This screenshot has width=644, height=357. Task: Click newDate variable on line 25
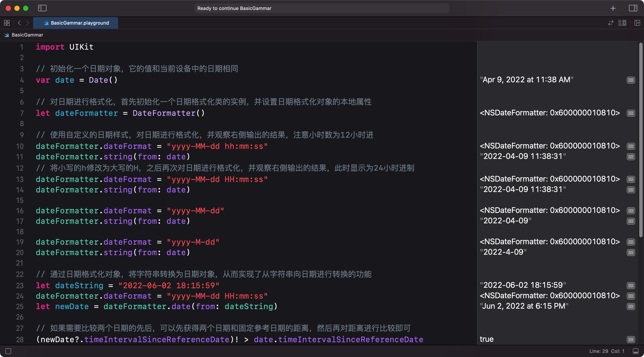(72, 306)
